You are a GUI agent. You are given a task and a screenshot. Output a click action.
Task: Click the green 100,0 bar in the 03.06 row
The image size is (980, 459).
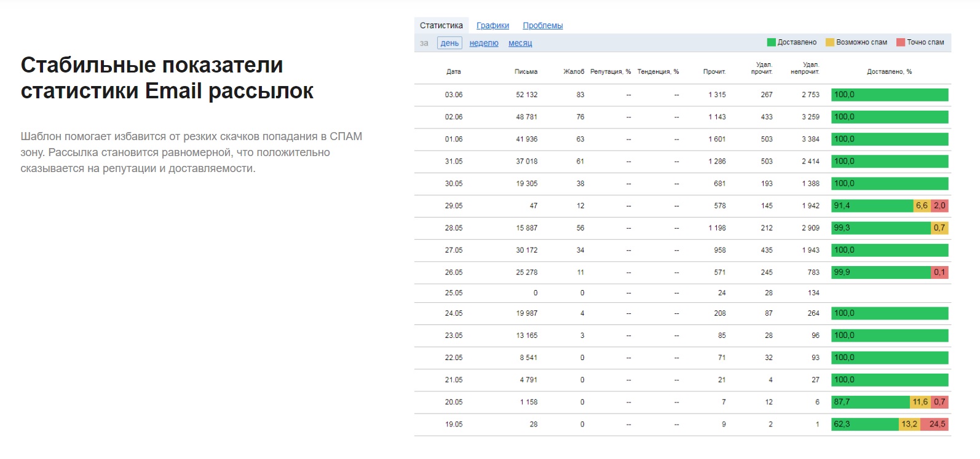point(890,95)
